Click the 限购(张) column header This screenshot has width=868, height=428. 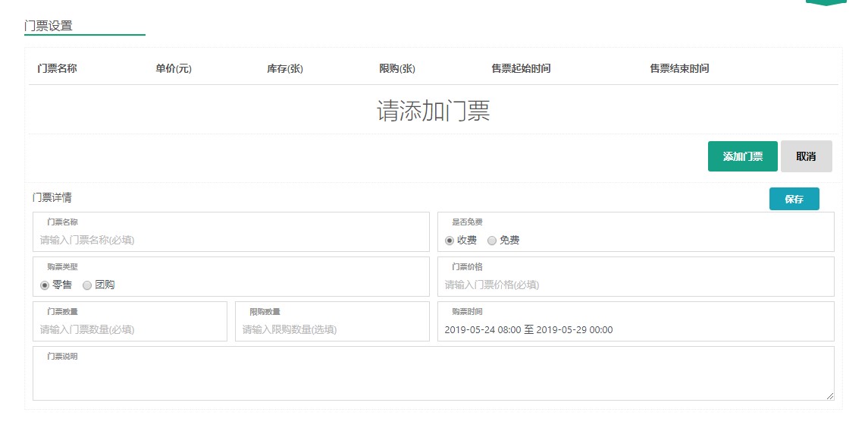397,68
